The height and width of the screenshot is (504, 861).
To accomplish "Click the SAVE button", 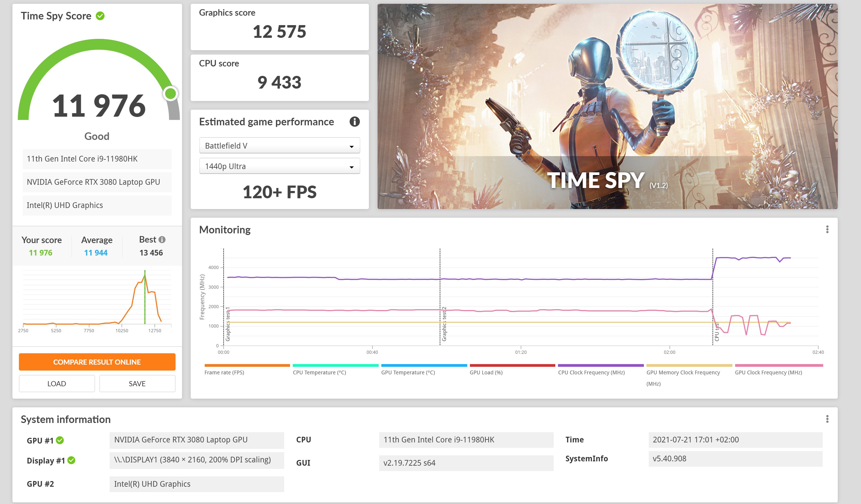I will point(137,383).
